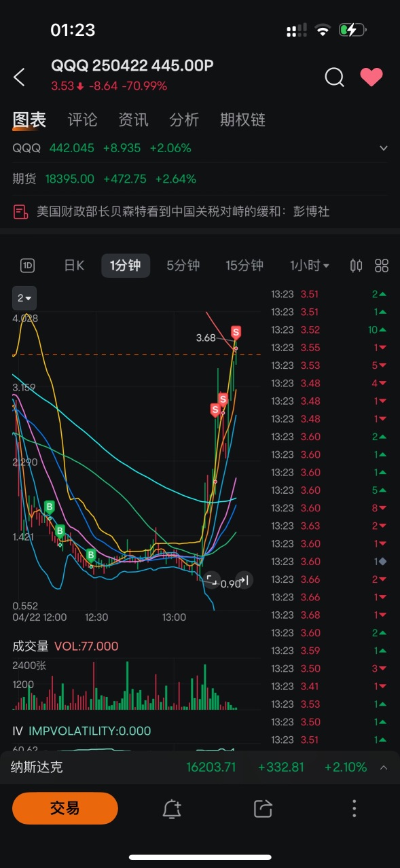Tap the top S sell marker at 3.68
Viewport: 400px width, 868px height.
pyautogui.click(x=236, y=332)
